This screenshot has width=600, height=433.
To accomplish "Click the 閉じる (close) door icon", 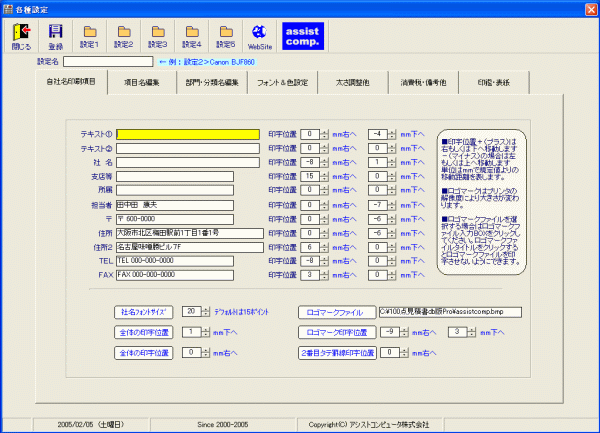I will pyautogui.click(x=21, y=36).
